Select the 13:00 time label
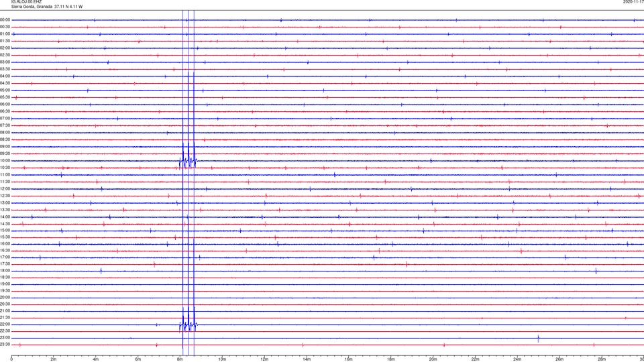Screen dimensions: 644x362 pyautogui.click(x=5, y=202)
